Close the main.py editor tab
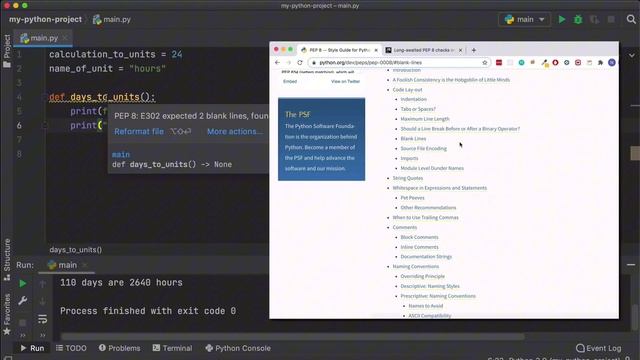 (x=65, y=38)
